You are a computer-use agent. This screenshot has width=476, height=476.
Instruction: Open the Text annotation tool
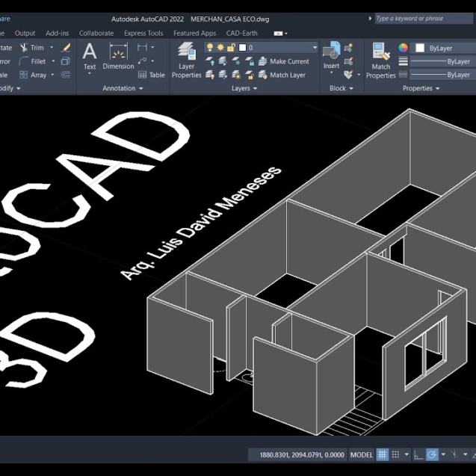pos(90,57)
